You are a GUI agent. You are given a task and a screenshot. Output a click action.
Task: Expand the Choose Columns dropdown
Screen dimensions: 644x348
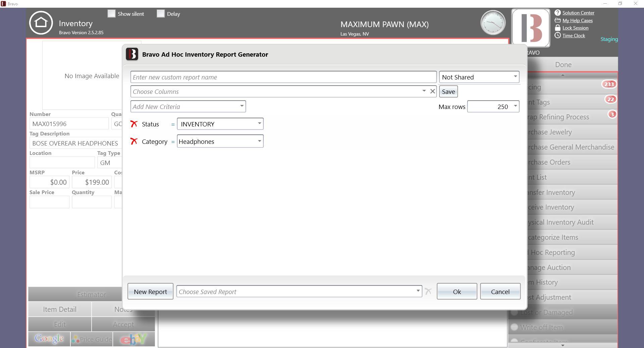(424, 91)
